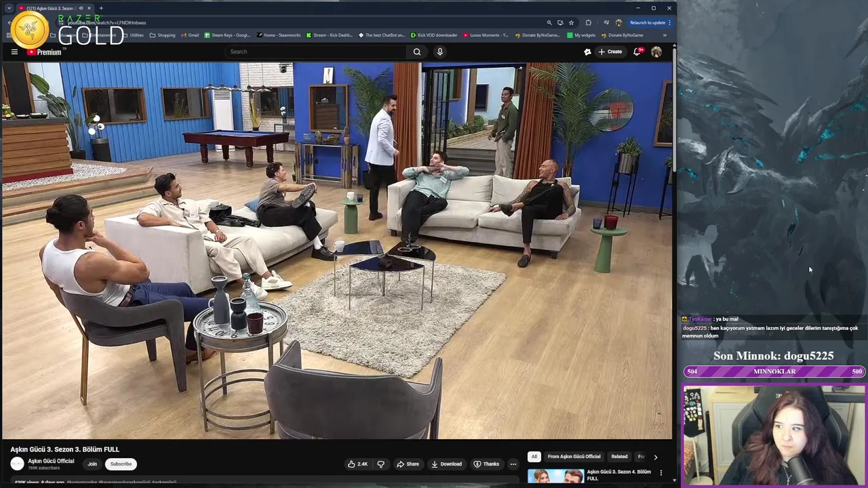Image resolution: width=868 pixels, height=488 pixels.
Task: Click the MINNOKLAR progress bar overlay
Action: click(x=774, y=371)
